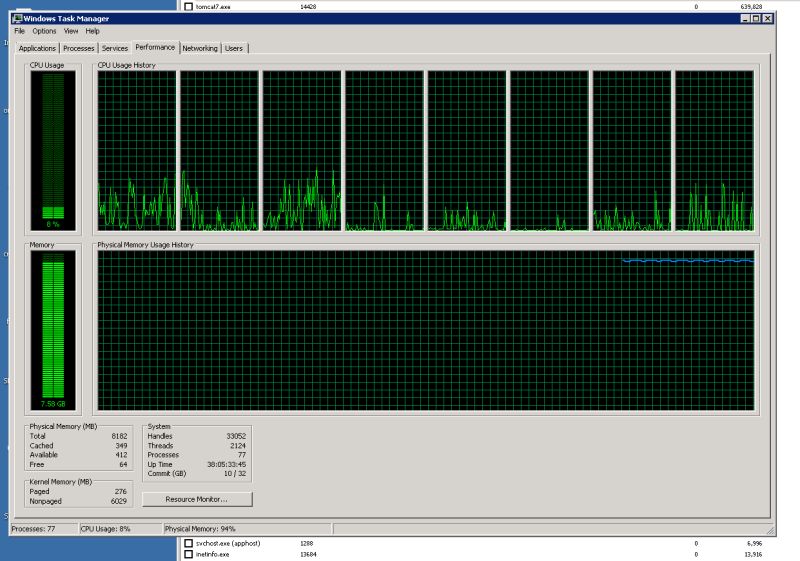Click the Up Time value 38:05:33:45
Screen dimensions: 800x561
tap(227, 465)
